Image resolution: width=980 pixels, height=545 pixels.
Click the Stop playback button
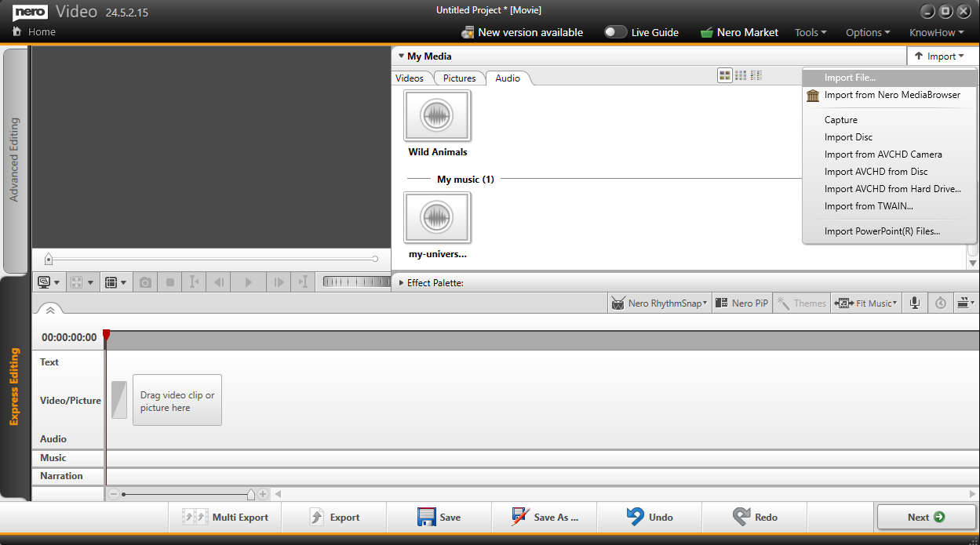170,282
